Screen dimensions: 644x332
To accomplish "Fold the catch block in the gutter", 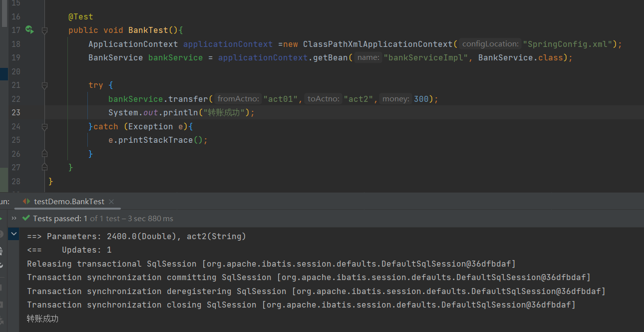I will coord(44,127).
